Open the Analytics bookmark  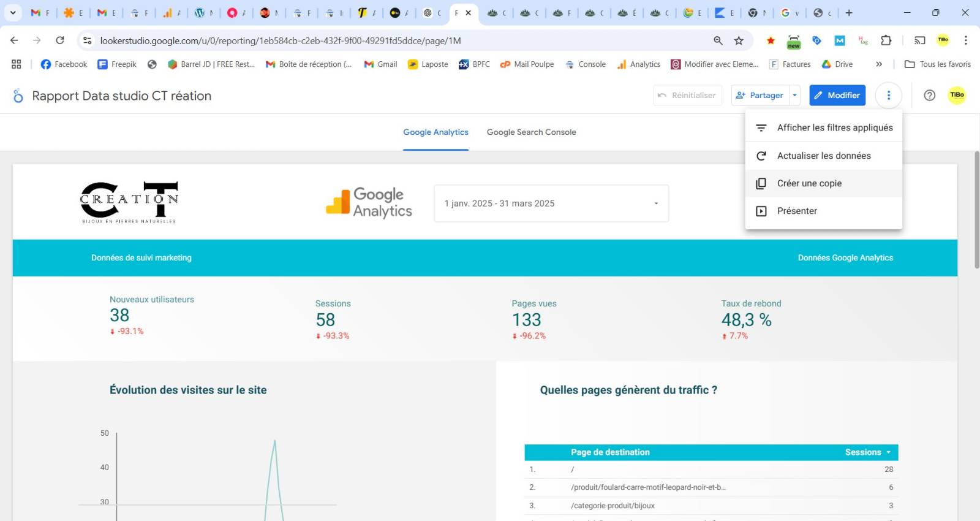click(x=638, y=64)
